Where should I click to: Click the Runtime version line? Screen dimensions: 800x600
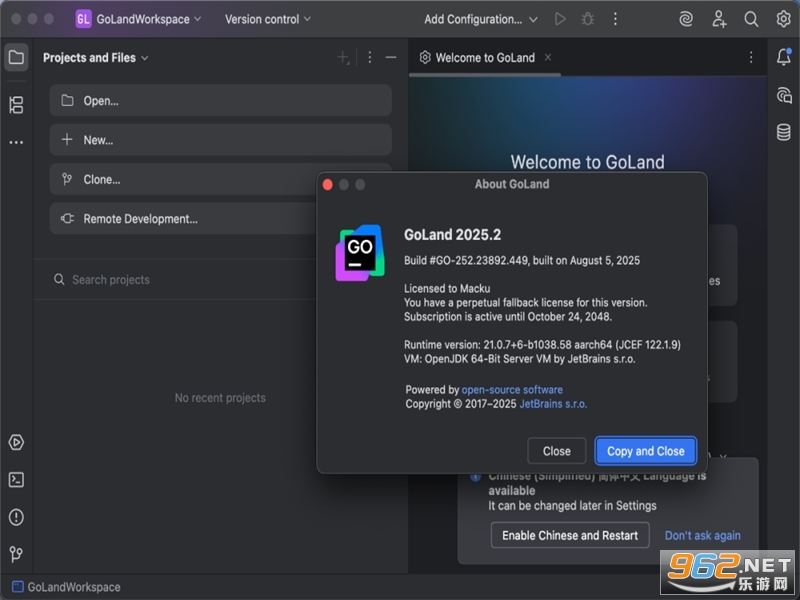(542, 345)
